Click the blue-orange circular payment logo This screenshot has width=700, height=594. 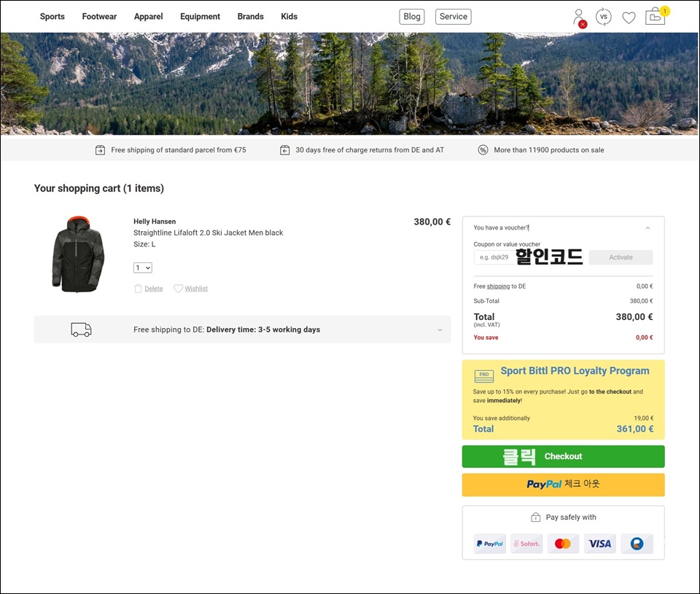[x=637, y=544]
